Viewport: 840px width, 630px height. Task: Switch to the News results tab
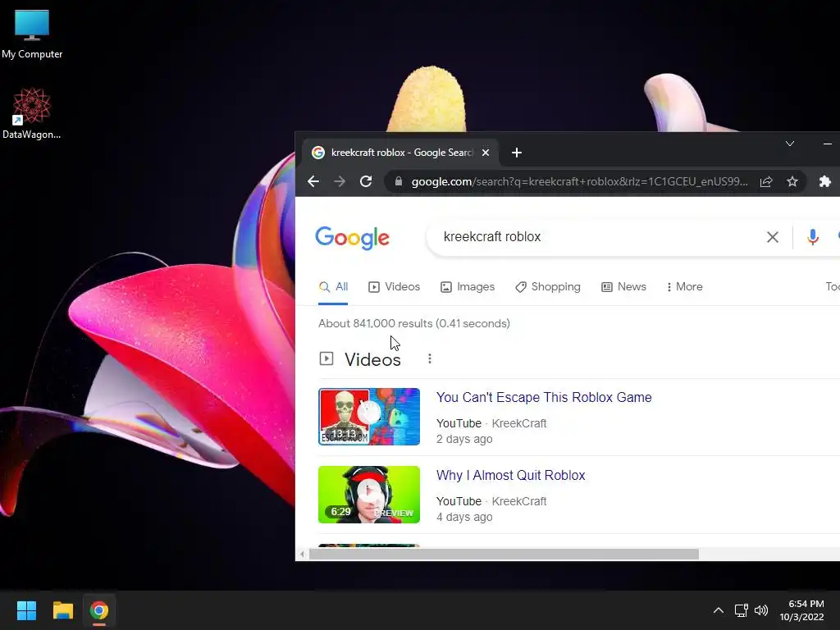pyautogui.click(x=624, y=286)
